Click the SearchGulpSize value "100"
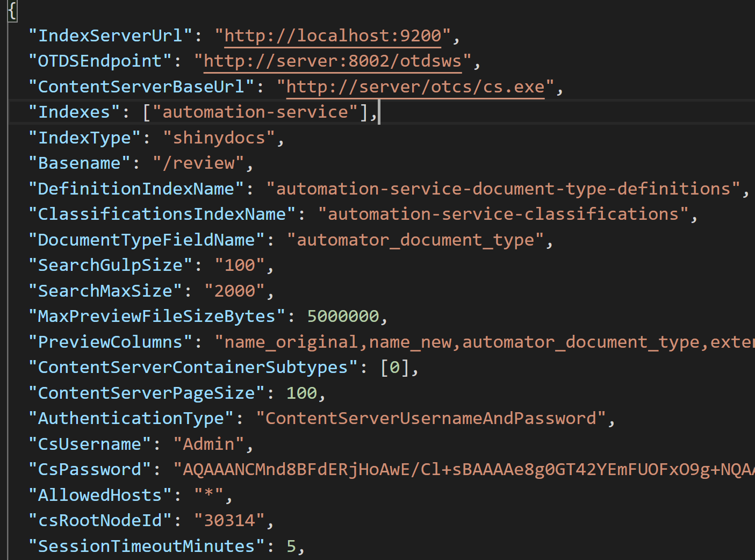This screenshot has width=755, height=560. click(x=240, y=265)
